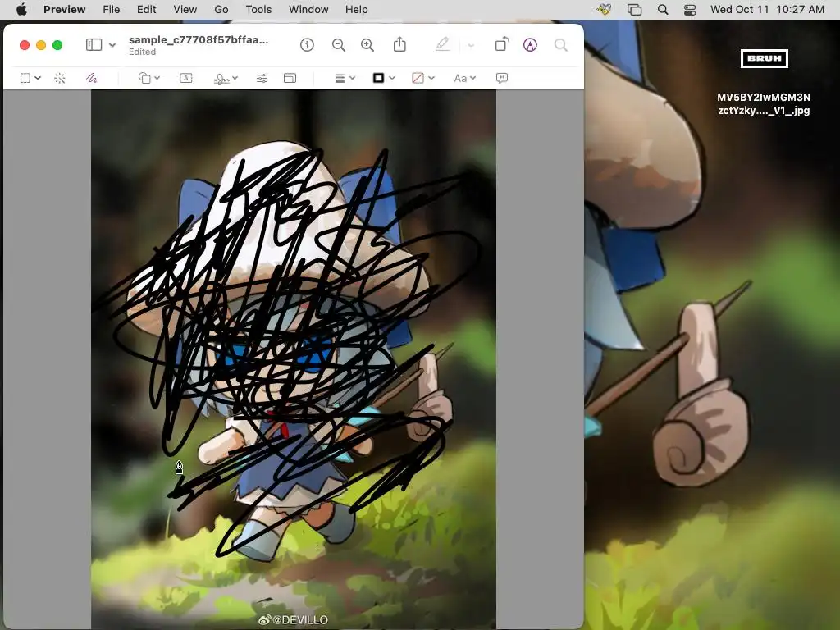Open the Shapes tool
This screenshot has height=630, width=840.
point(144,78)
